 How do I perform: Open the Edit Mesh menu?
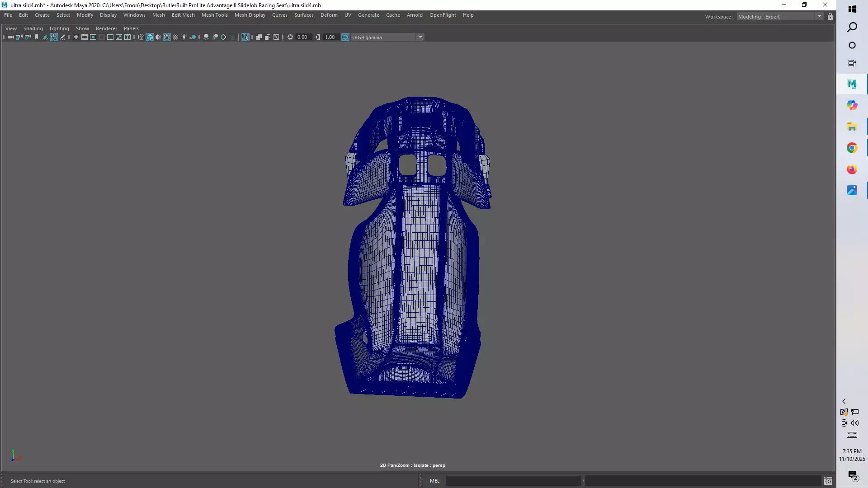(x=183, y=15)
